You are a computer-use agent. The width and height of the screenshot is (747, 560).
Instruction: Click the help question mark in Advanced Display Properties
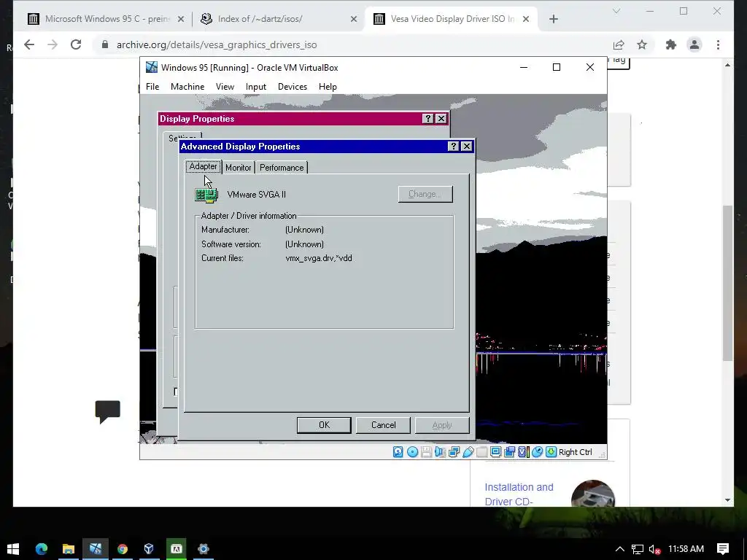click(453, 146)
